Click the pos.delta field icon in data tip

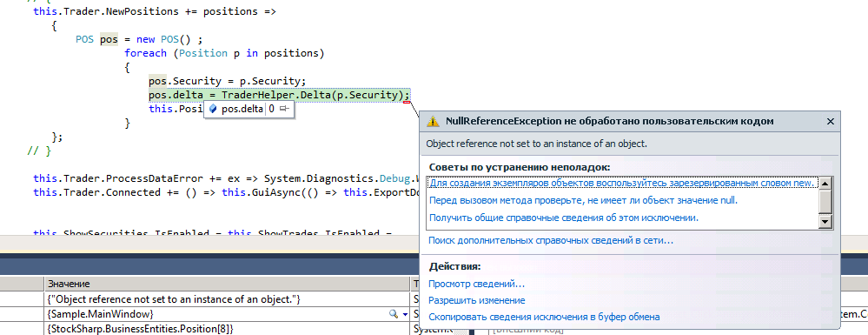tap(213, 110)
